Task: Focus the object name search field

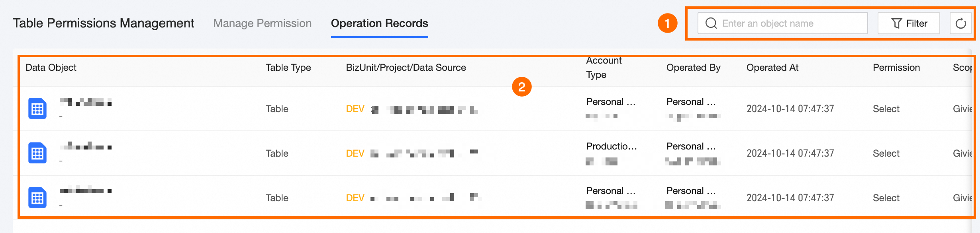Action: coord(789,23)
